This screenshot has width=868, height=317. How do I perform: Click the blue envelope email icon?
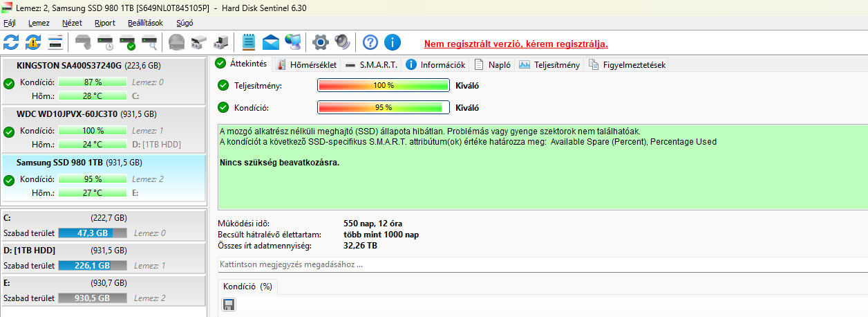(271, 42)
